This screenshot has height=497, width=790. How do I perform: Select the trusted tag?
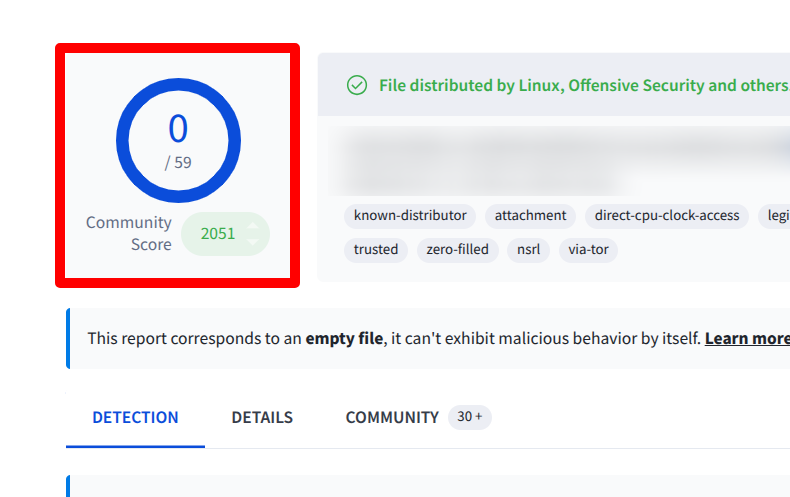[x=376, y=250]
